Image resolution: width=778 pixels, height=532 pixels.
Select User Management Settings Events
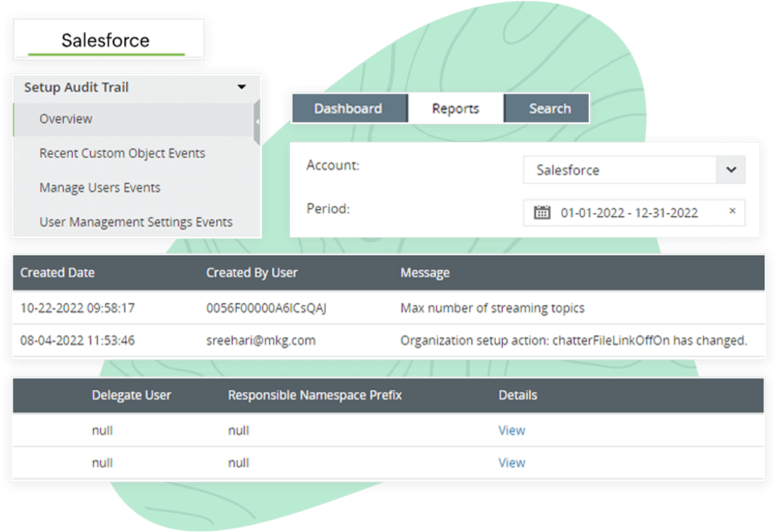click(x=136, y=222)
